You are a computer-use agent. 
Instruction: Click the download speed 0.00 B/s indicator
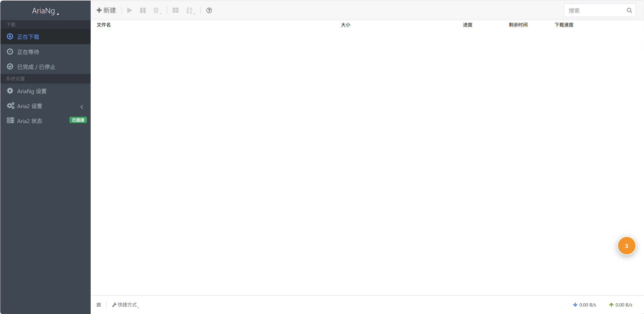point(584,305)
